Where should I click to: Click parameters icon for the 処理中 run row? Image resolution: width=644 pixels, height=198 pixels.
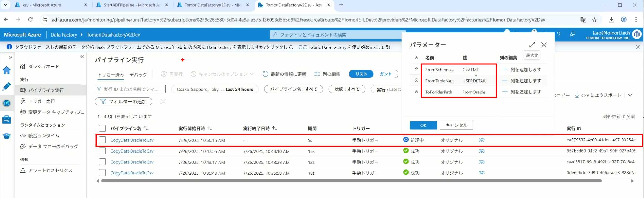481,140
